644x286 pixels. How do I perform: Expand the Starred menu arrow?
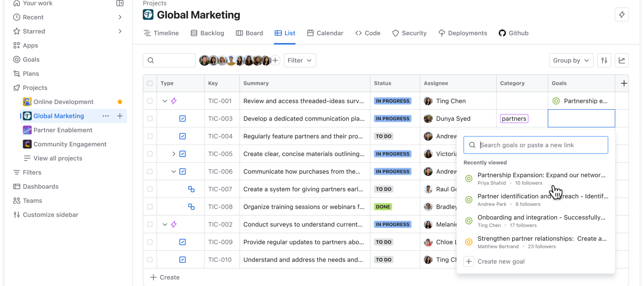coord(120,31)
